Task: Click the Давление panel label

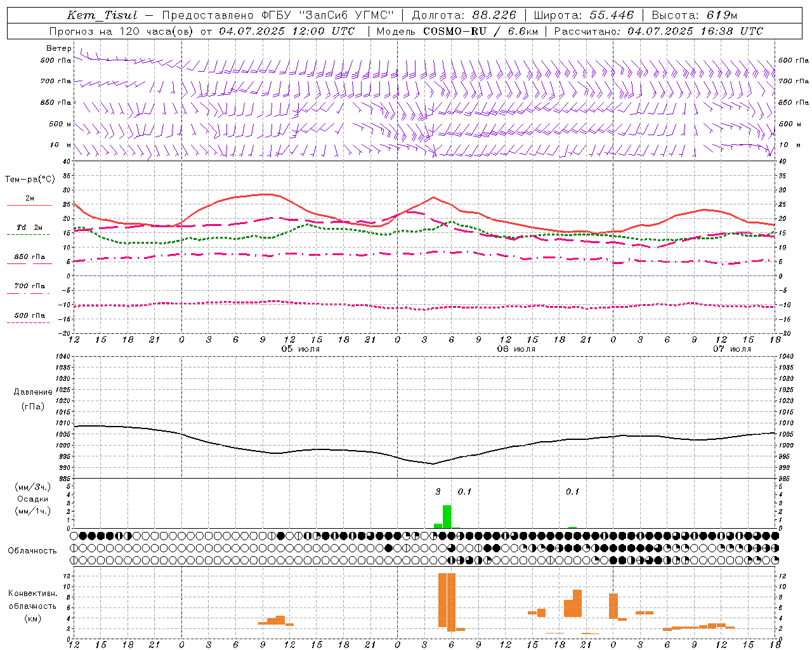Action: [33, 392]
